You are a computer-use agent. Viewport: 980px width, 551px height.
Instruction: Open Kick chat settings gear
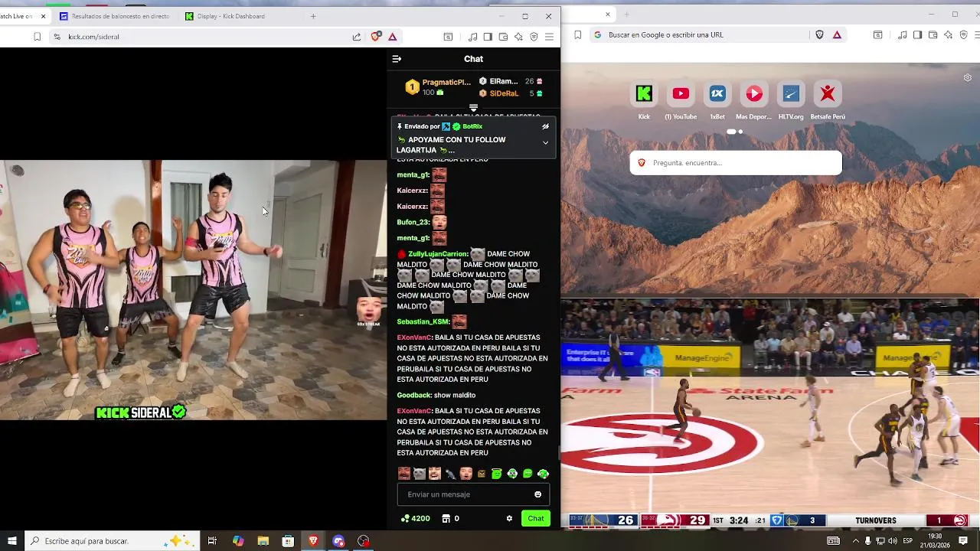(509, 518)
